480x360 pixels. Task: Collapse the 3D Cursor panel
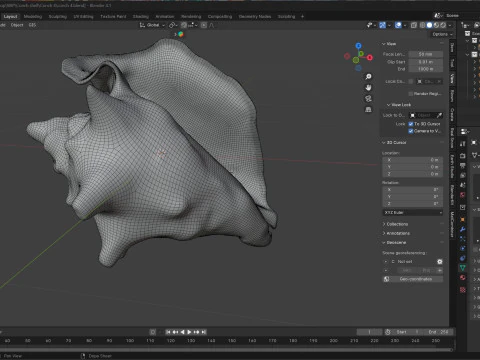click(x=394, y=143)
